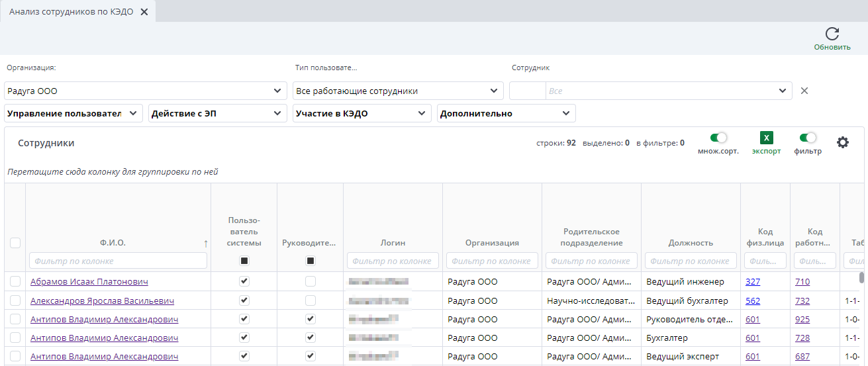Image resolution: width=868 pixels, height=366 pixels.
Task: Tick the select-all checkbox in table header
Action: [x=15, y=243]
